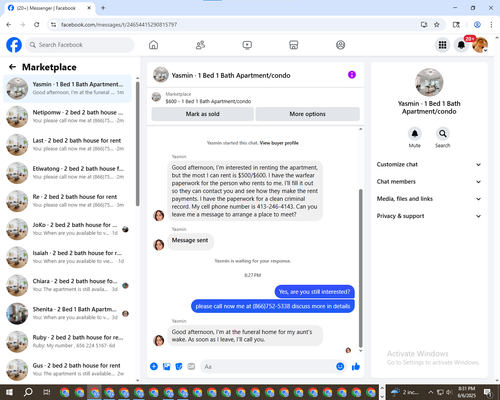Open JoKo 2 bed 2 bath conversation
500x400 pixels.
67,229
